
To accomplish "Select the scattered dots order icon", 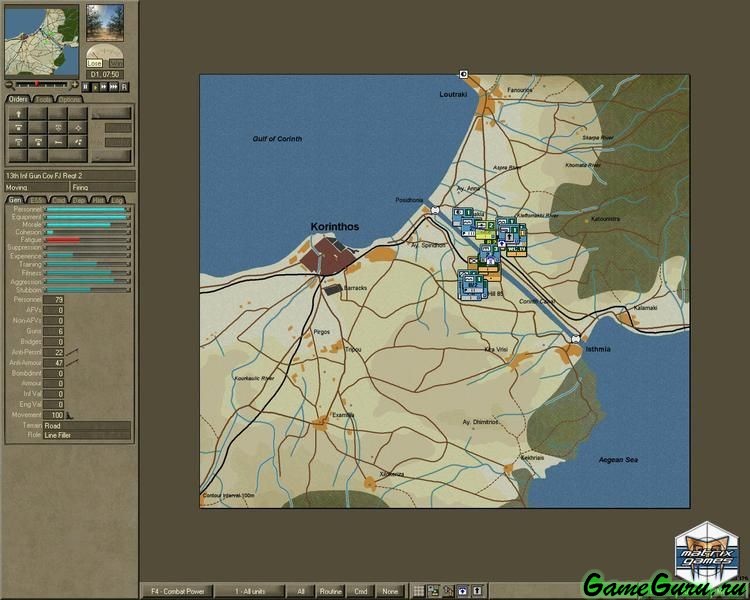I will tap(77, 142).
